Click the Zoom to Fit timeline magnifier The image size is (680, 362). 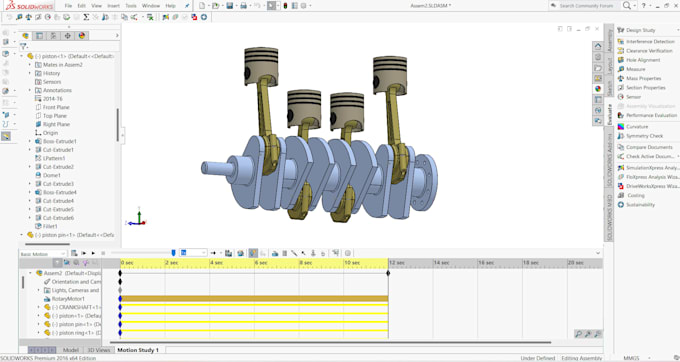point(578,334)
